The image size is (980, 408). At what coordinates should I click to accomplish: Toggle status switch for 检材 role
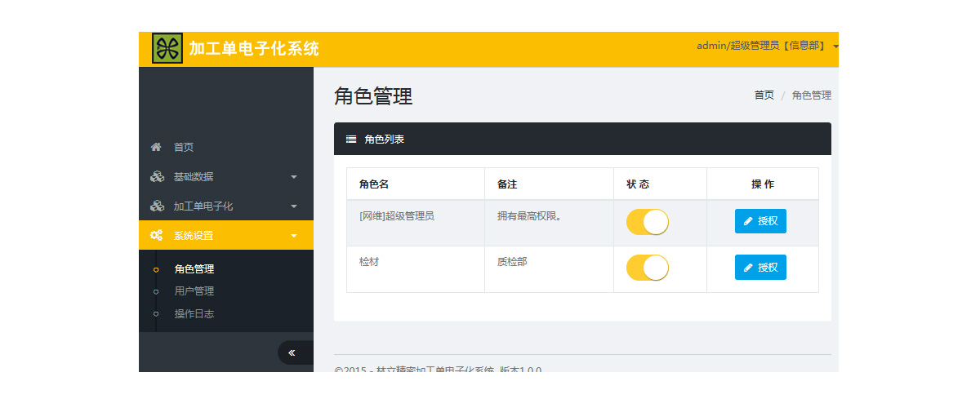647,268
